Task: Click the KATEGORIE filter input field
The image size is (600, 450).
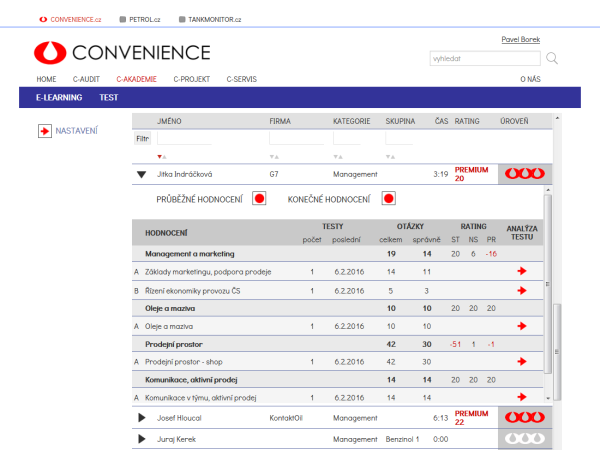Action: (347, 139)
